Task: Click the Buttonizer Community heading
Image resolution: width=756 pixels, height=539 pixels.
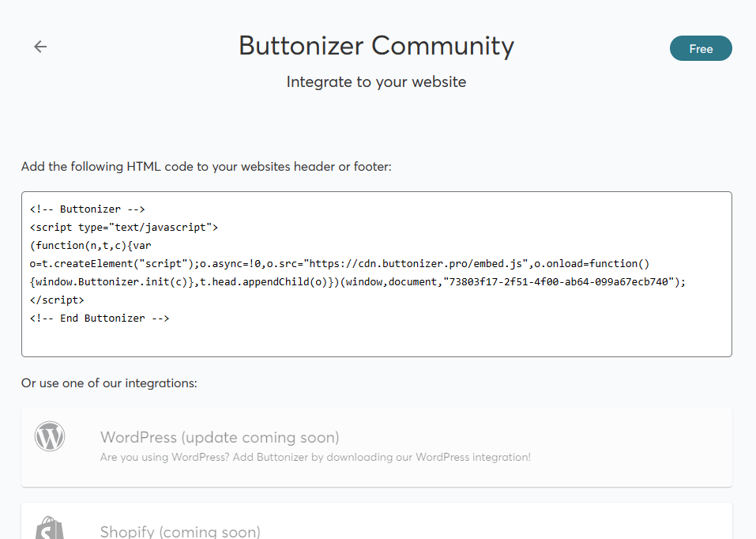Action: pos(377,47)
